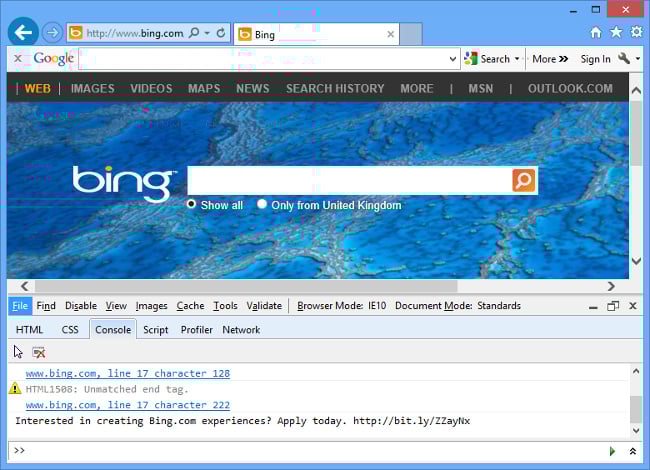Focus the Bing search box

349,180
